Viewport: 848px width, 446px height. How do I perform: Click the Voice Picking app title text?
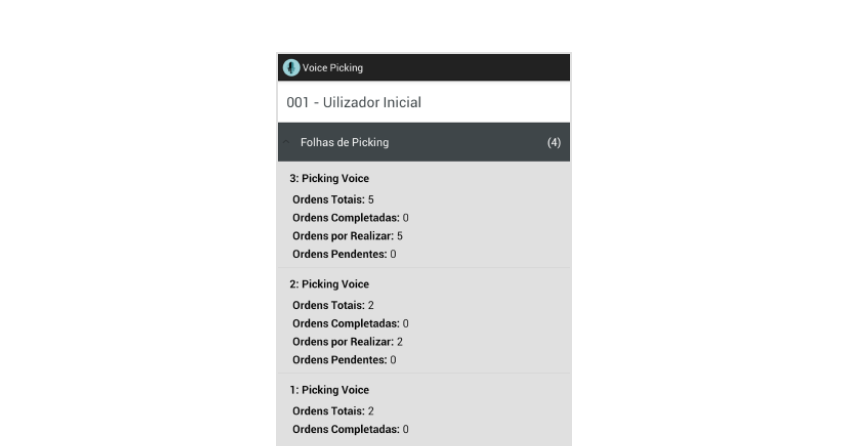tap(333, 68)
